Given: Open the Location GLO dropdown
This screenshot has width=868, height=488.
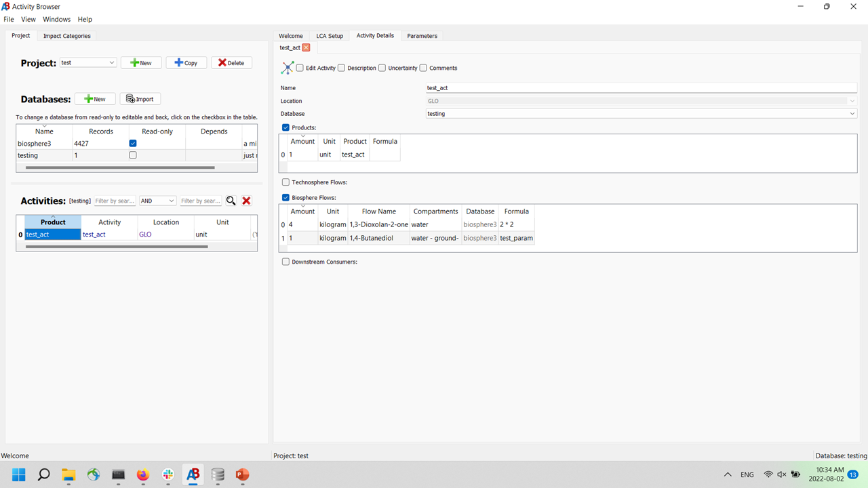Looking at the screenshot, I should click(642, 101).
